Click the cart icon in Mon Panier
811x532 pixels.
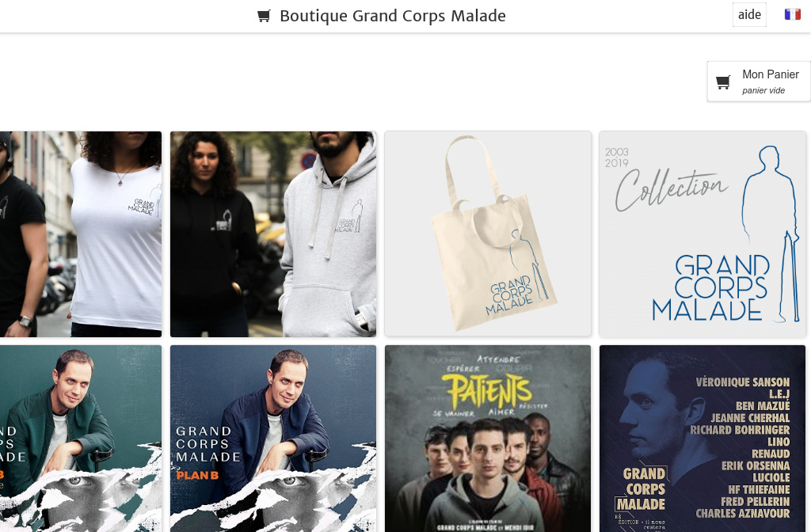723,82
